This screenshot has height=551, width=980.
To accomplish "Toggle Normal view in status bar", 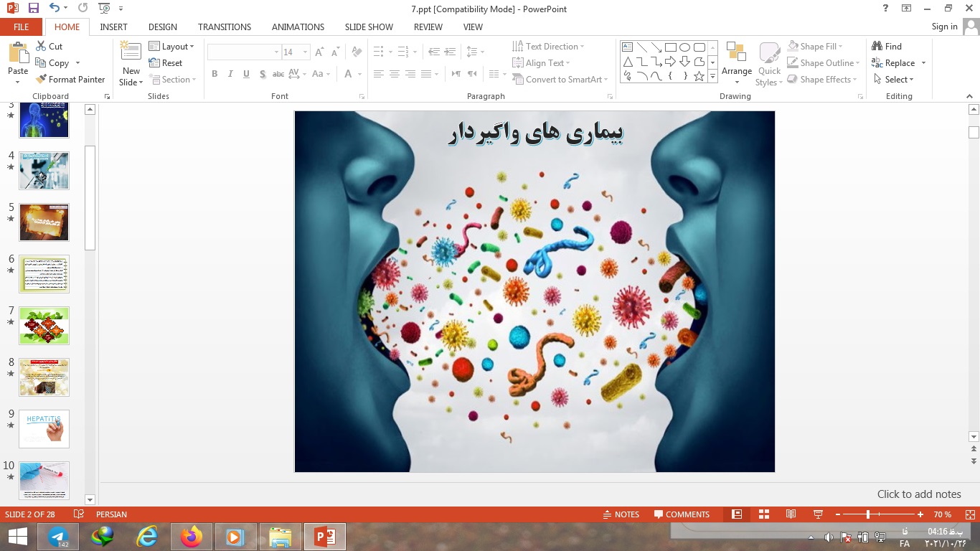I will tap(737, 514).
